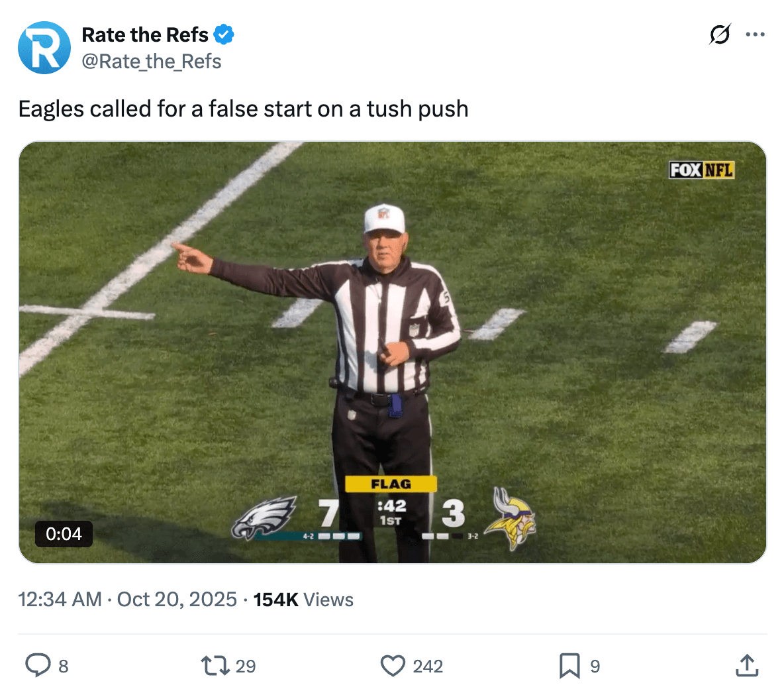Viewport: 784px width, 693px height.
Task: Click the 9 bookmarks count
Action: click(x=595, y=666)
